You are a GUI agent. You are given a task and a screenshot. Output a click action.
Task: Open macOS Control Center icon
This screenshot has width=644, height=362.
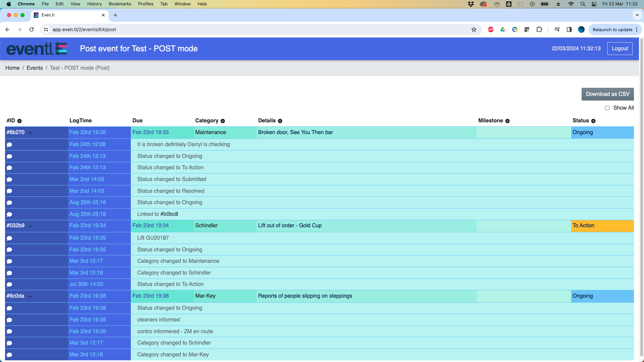[594, 4]
